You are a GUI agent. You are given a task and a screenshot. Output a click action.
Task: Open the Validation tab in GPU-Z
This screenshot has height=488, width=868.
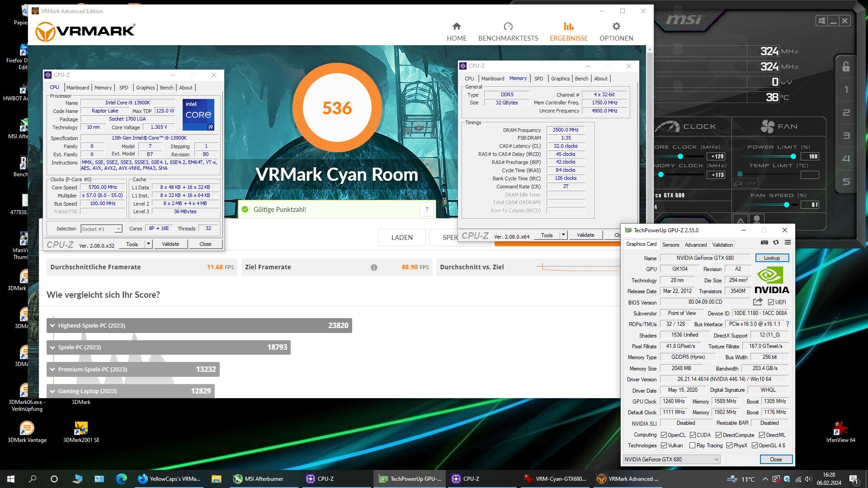[x=722, y=245]
